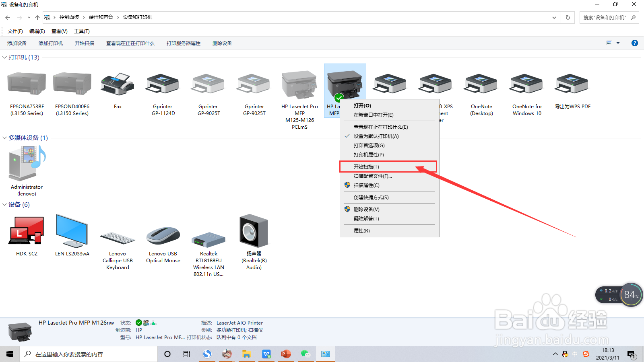The height and width of the screenshot is (362, 644).
Task: Expand the 控制面板 breadcrumb chevron
Action: (84, 17)
